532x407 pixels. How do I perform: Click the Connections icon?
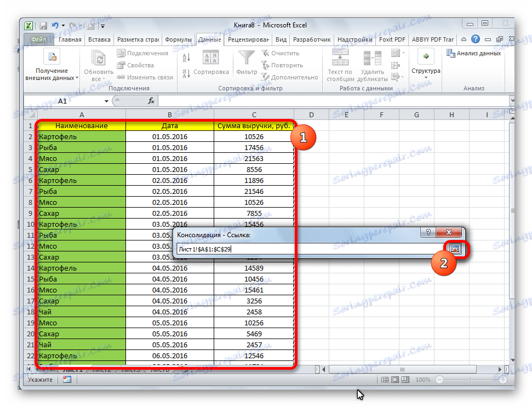pyautogui.click(x=121, y=53)
